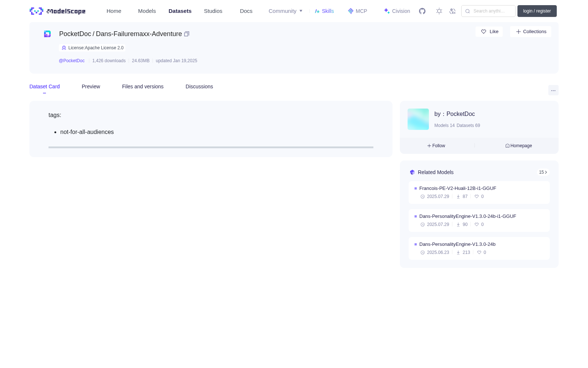Switch language with the translate icon
The height and width of the screenshot is (368, 588).
(x=453, y=11)
